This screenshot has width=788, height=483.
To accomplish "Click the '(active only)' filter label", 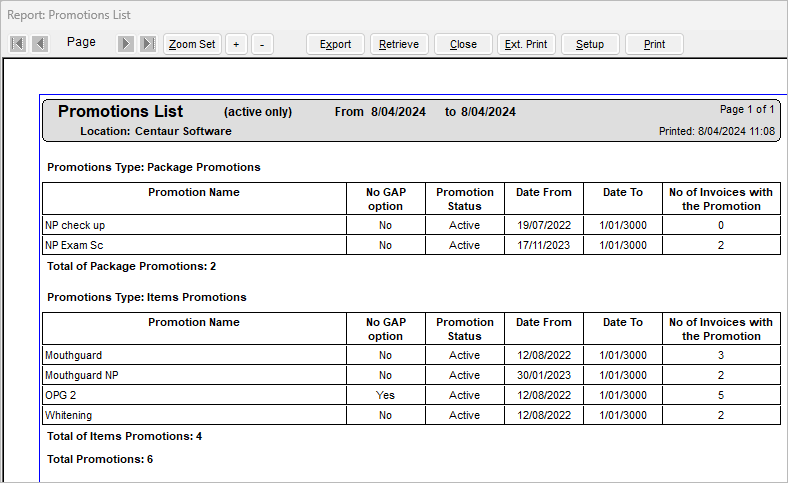I will pyautogui.click(x=258, y=112).
